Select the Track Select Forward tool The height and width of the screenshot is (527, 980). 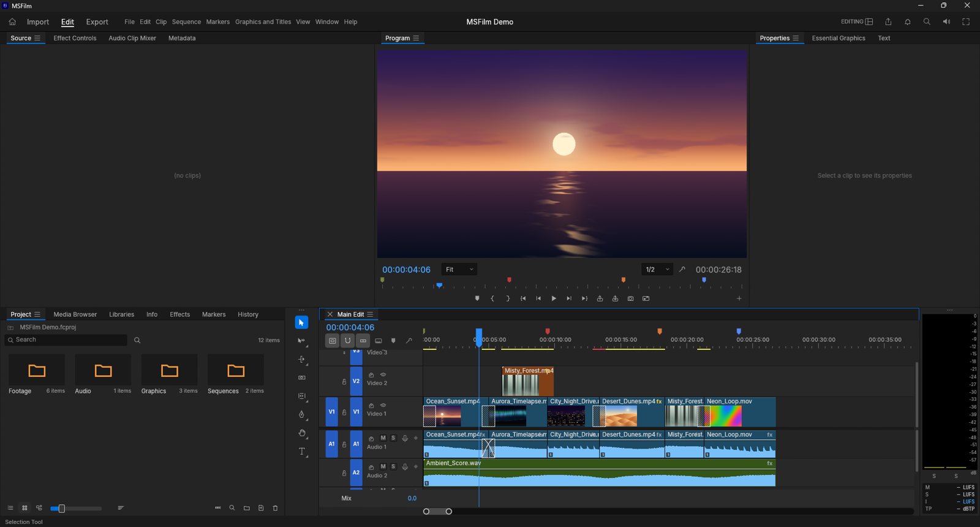click(301, 341)
